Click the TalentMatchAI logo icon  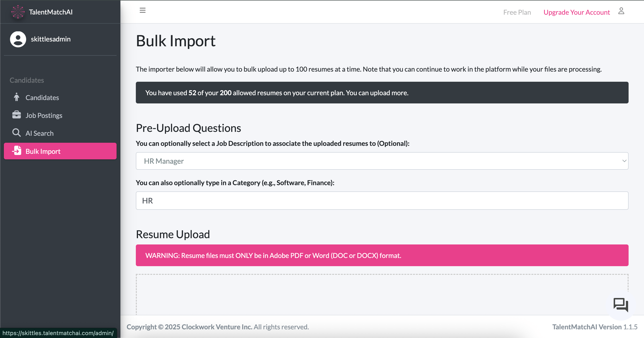coord(18,12)
